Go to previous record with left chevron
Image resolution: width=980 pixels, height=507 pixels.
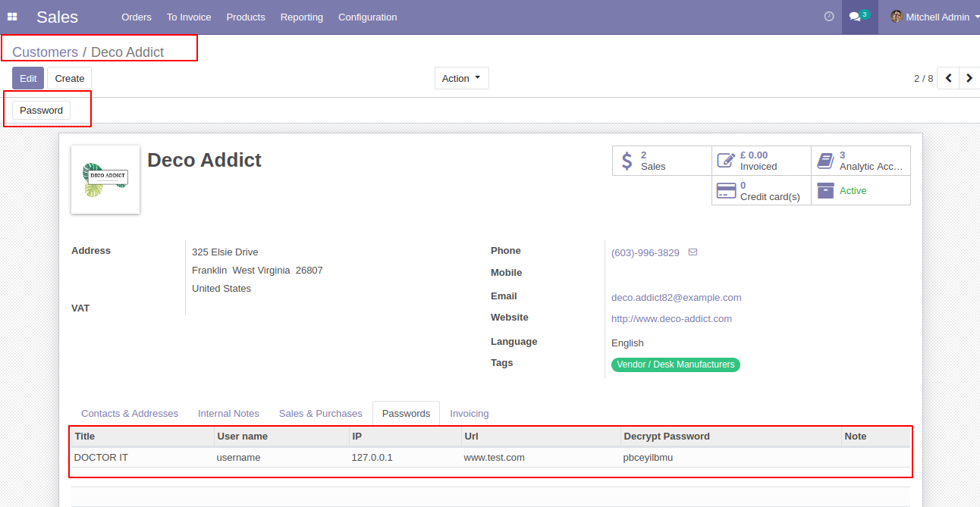point(948,78)
